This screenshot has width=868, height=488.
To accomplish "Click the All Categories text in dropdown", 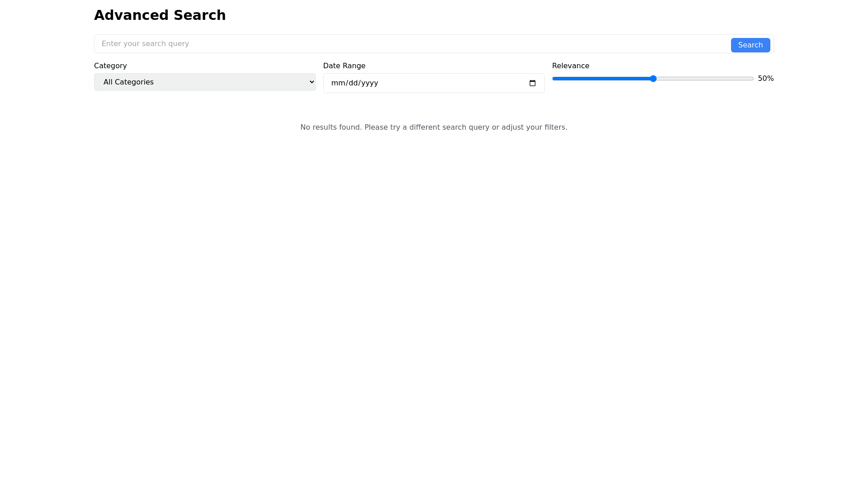I will pyautogui.click(x=128, y=82).
